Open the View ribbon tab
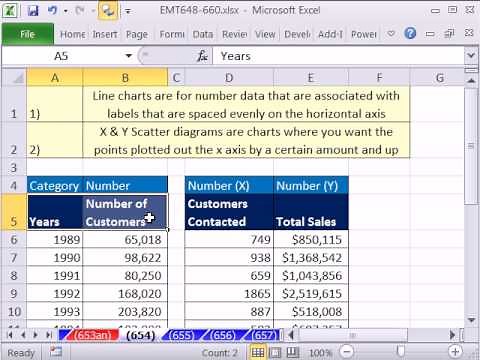 [265, 34]
